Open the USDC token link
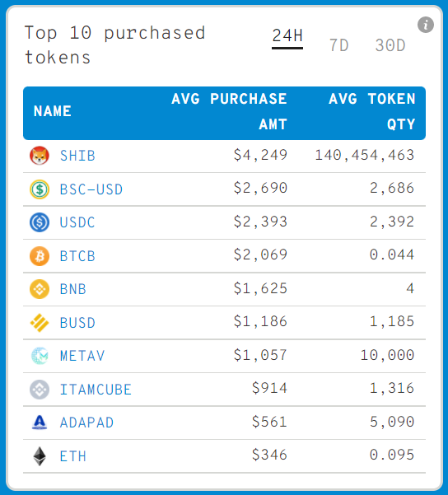The height and width of the screenshot is (495, 448). tap(77, 222)
